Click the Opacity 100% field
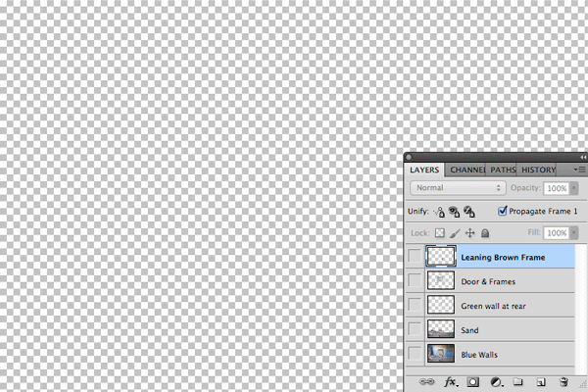This screenshot has width=588, height=392. click(x=557, y=188)
